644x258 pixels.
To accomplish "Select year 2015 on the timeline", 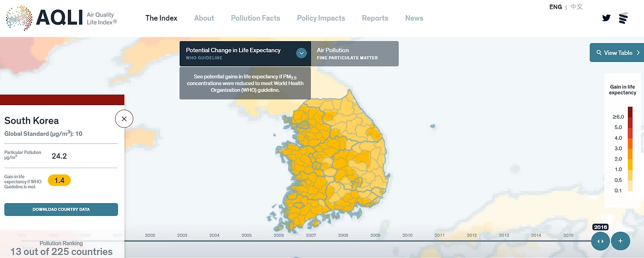I will coord(568,235).
